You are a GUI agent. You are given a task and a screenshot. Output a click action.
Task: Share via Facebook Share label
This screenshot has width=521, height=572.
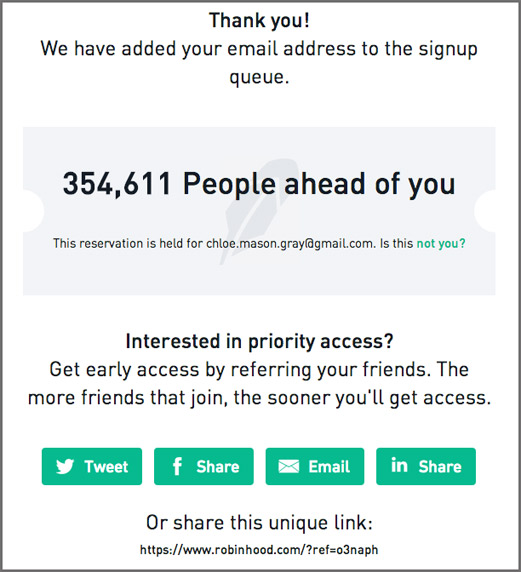coord(218,467)
